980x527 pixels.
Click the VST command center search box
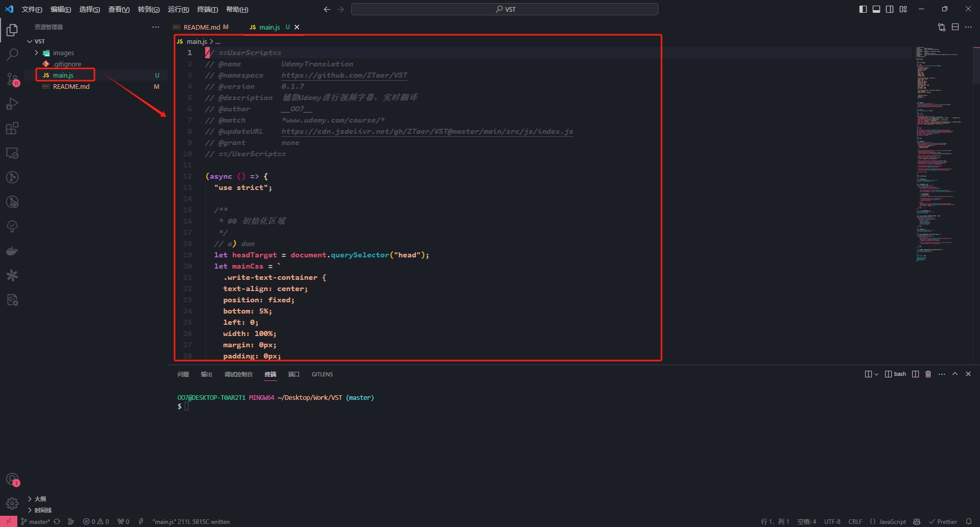point(504,9)
